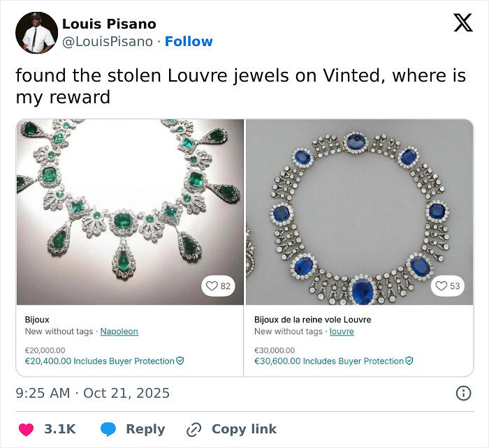Click Buyer Protection shield on €20,400 listing
This screenshot has height=448, width=489.
tap(180, 361)
